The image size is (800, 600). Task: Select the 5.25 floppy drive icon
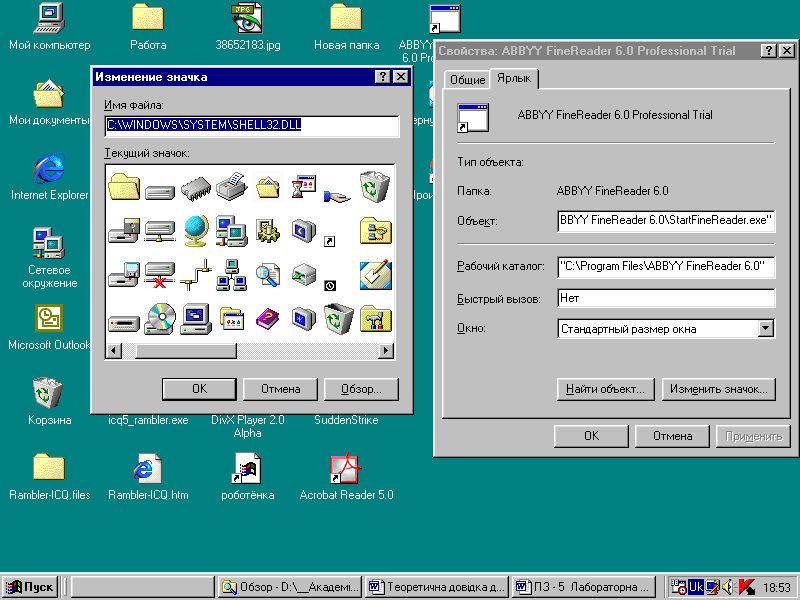click(124, 231)
